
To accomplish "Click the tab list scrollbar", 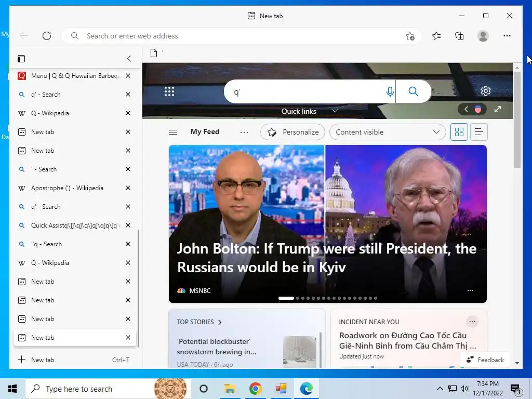I will pyautogui.click(x=138, y=288).
